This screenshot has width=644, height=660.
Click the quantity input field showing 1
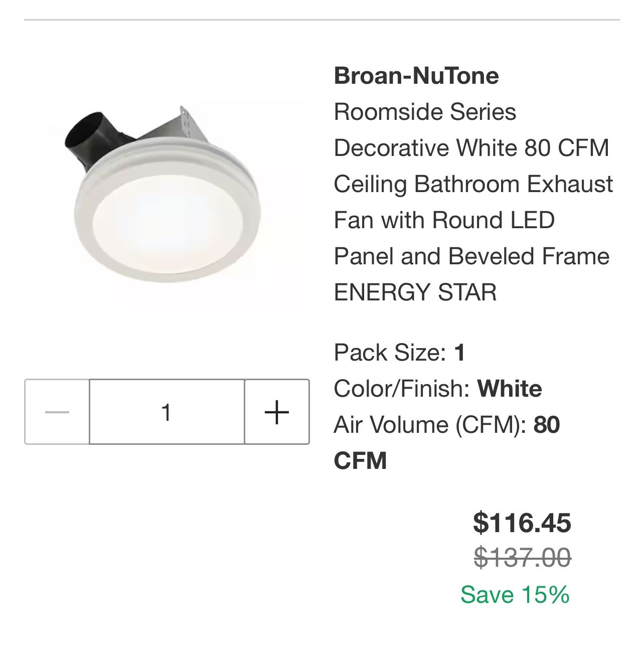coord(167,412)
